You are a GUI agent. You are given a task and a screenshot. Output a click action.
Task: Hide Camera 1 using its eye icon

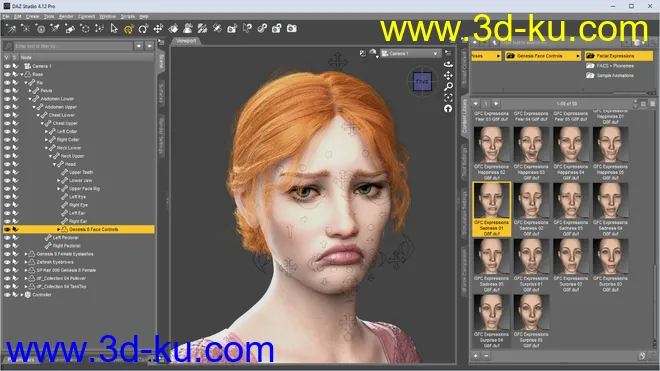pyautogui.click(x=7, y=66)
